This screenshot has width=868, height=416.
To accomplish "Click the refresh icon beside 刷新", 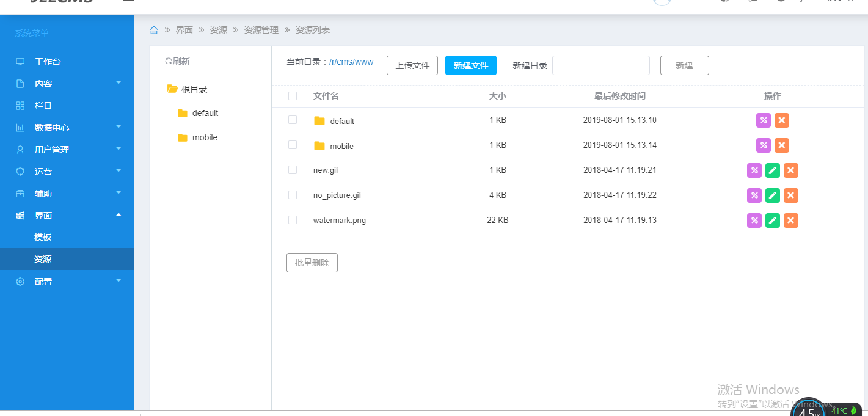I will pos(169,61).
